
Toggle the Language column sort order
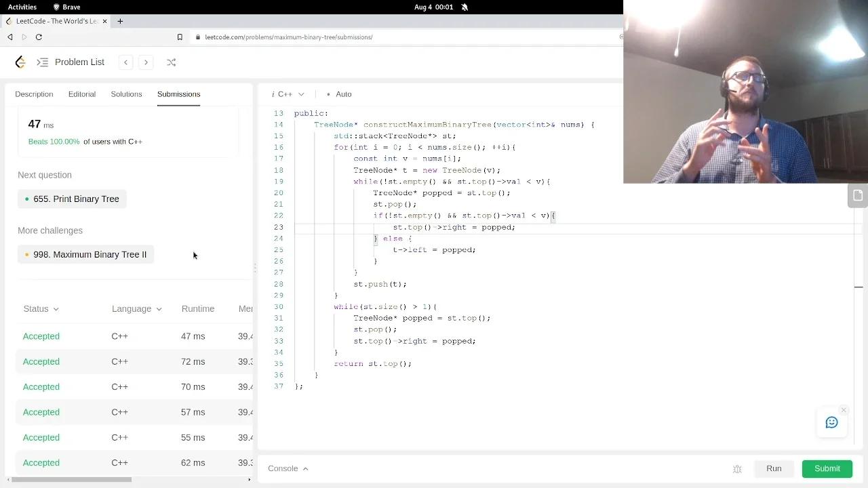pos(136,308)
